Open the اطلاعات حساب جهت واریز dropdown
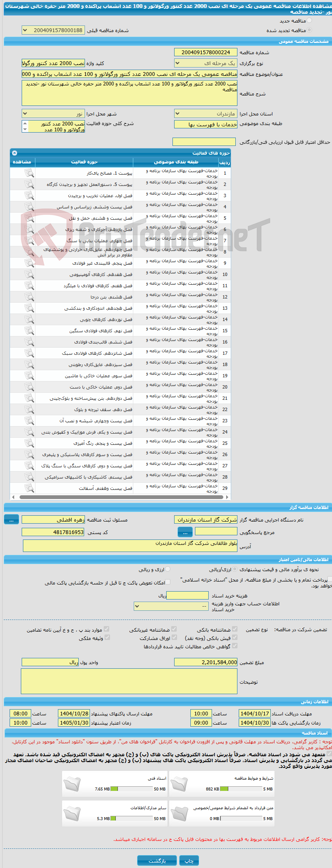 click(171, 607)
